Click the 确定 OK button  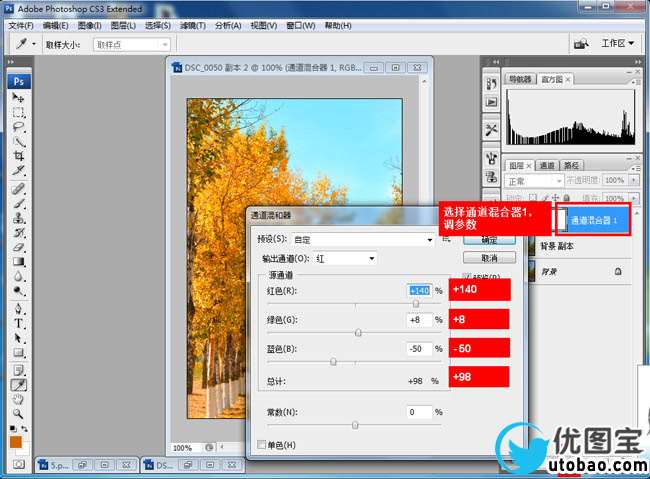click(x=489, y=239)
